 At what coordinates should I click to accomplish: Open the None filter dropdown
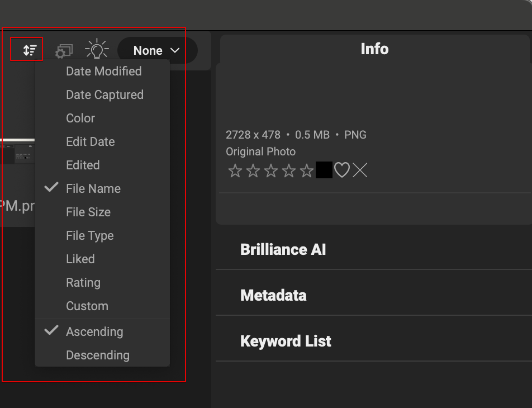point(157,51)
